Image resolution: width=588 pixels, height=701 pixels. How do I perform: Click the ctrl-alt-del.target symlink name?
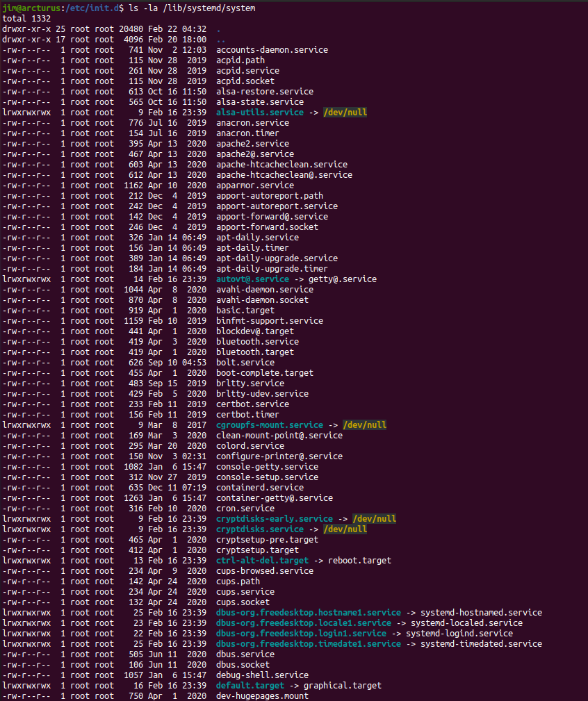(262, 561)
